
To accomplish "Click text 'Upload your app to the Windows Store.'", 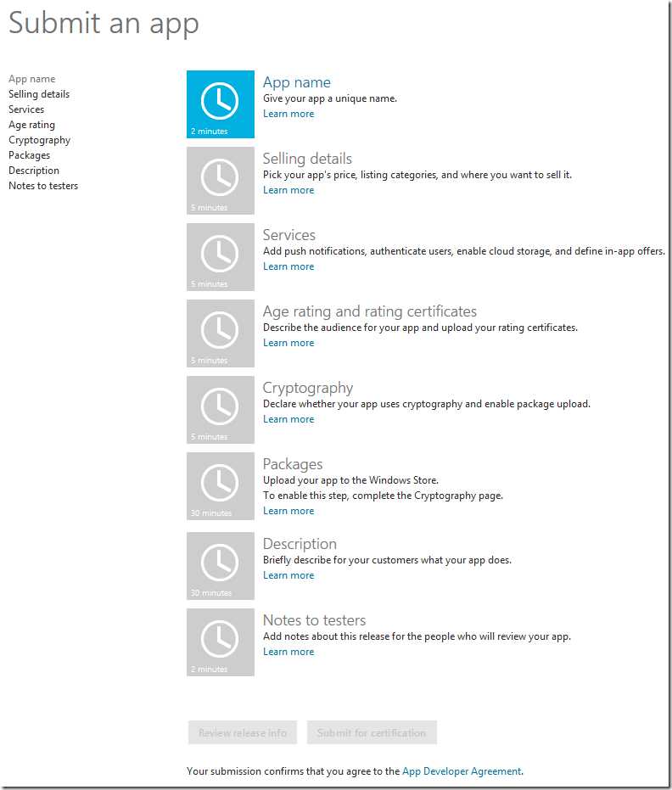I will (x=350, y=480).
